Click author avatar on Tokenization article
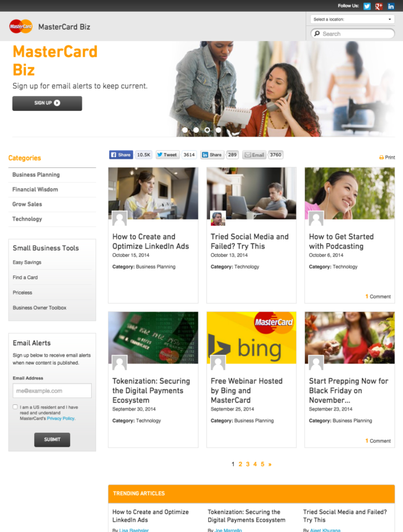The height and width of the screenshot is (532, 403). (120, 363)
